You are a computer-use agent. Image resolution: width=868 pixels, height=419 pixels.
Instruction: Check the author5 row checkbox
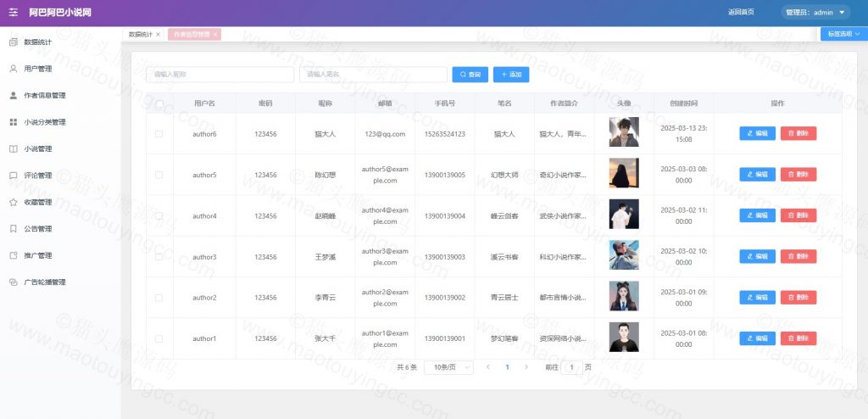[x=159, y=175]
